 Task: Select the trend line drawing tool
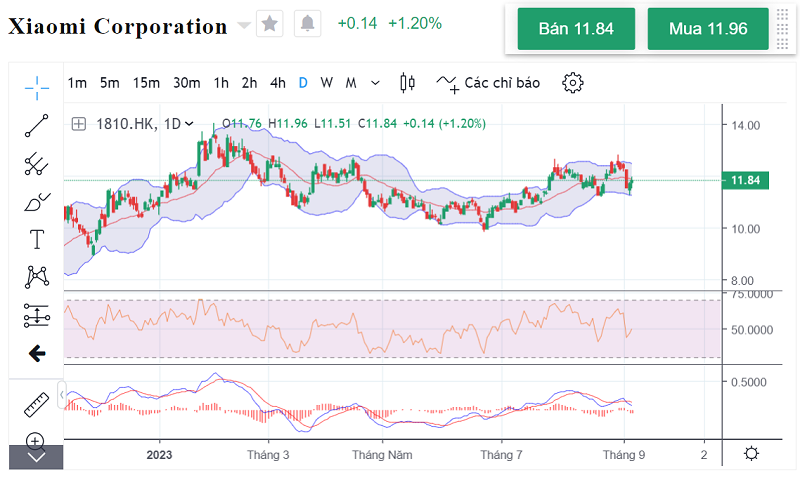coord(37,125)
